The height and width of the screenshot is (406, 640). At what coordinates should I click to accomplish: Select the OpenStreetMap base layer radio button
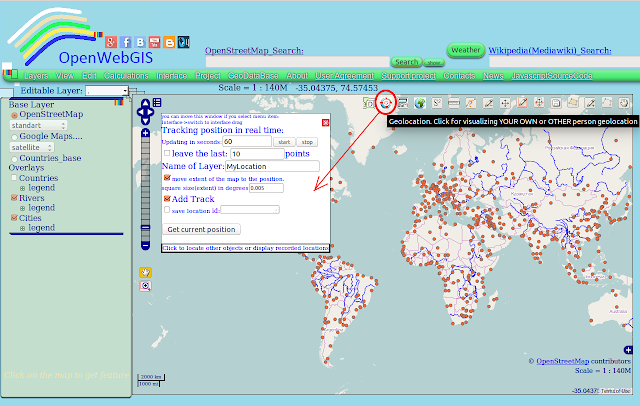tap(14, 115)
